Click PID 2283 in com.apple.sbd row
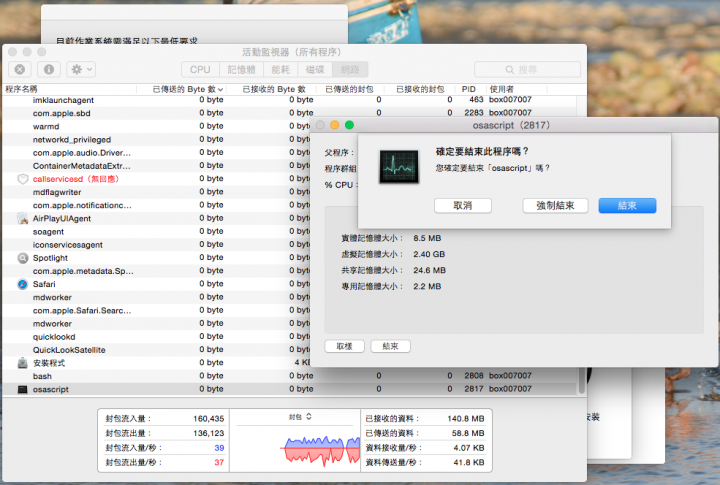The image size is (720, 485). point(473,113)
